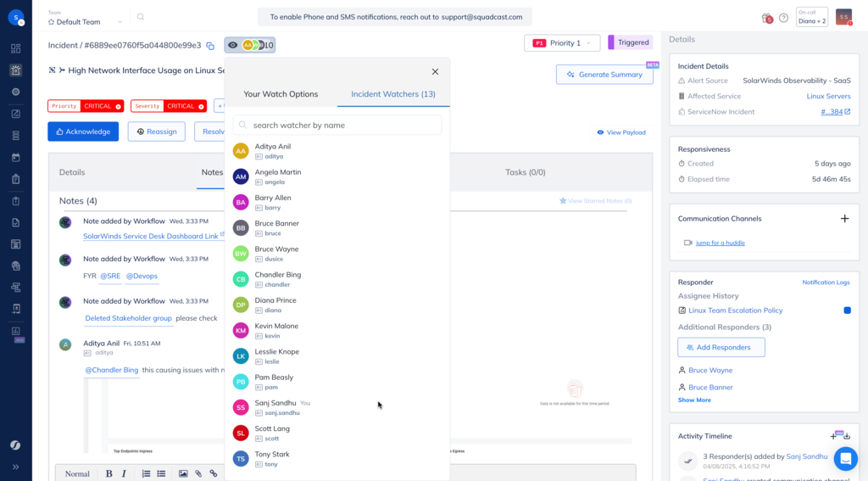Open Notification Logs
Screen dimensions: 868x481
(x=826, y=282)
